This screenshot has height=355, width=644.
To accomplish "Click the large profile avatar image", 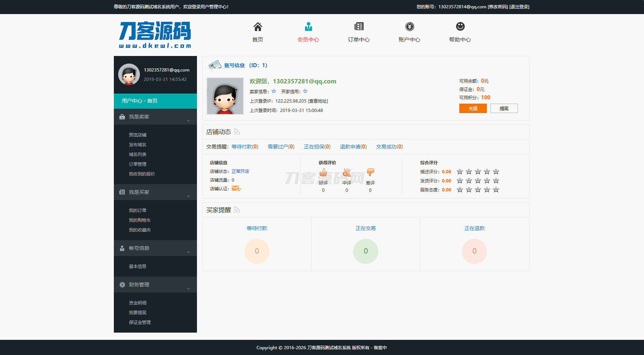I will tap(225, 96).
